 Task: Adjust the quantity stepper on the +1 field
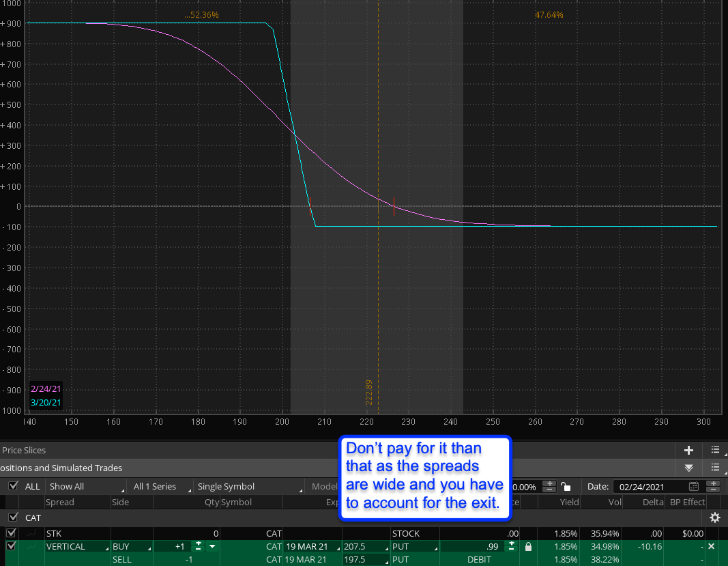pos(199,547)
